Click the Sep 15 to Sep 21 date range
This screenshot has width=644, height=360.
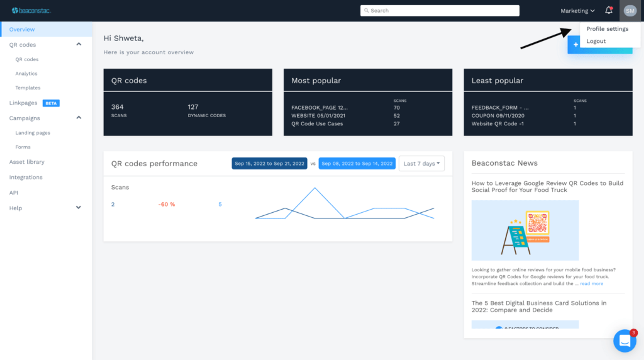pyautogui.click(x=269, y=163)
